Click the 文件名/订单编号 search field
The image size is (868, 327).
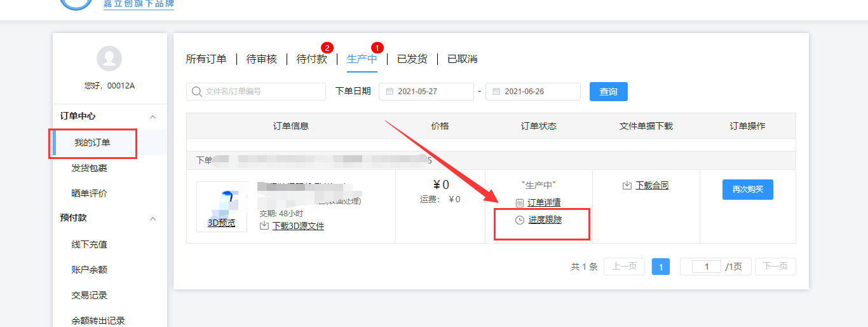pos(262,92)
